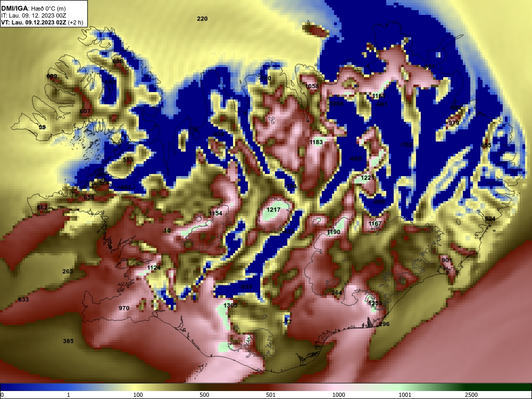Click the legend label 500
This screenshot has height=399, width=532.
[x=204, y=395]
